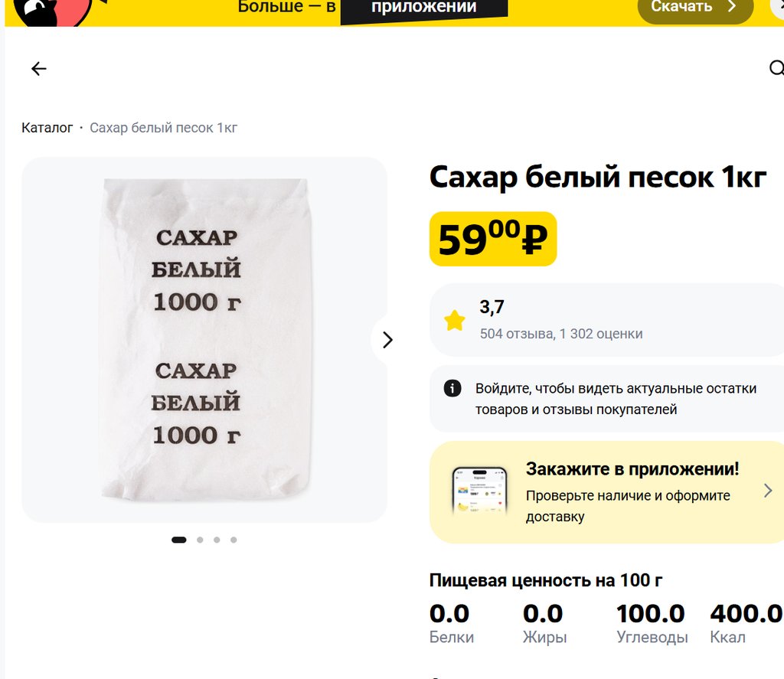Click the Войдите login notice text
Viewport: 784px width, 679px height.
tap(616, 399)
